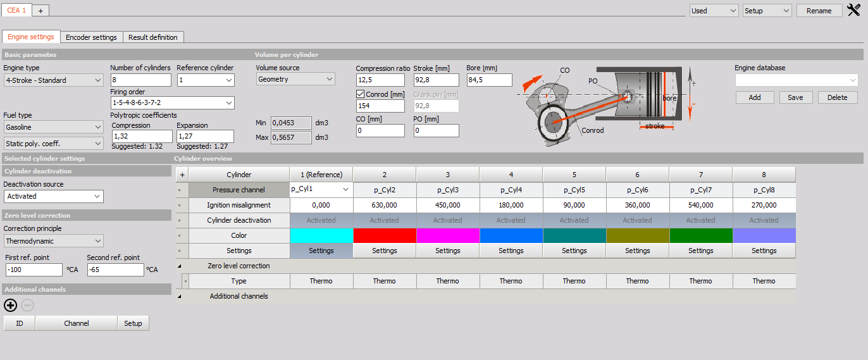This screenshot has height=360, width=868.
Task: Click the First ref. point field
Action: pyautogui.click(x=33, y=270)
